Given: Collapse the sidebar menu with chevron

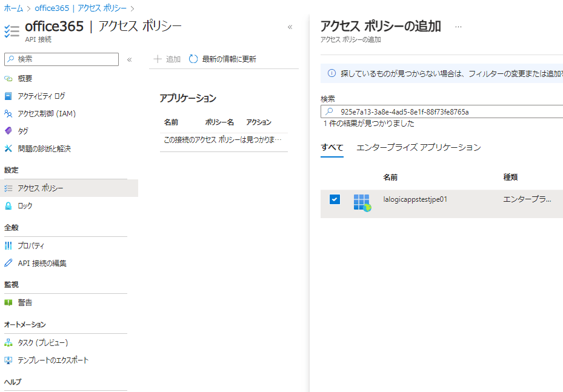Looking at the screenshot, I should (130, 59).
